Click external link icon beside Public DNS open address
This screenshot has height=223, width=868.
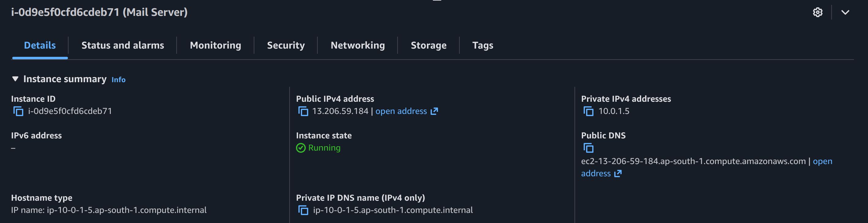[619, 174]
